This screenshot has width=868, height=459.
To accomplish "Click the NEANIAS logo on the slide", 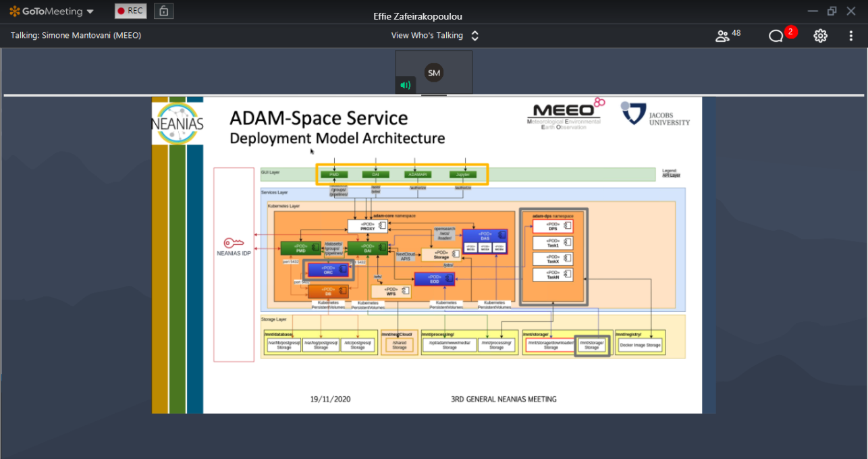I will pyautogui.click(x=178, y=122).
